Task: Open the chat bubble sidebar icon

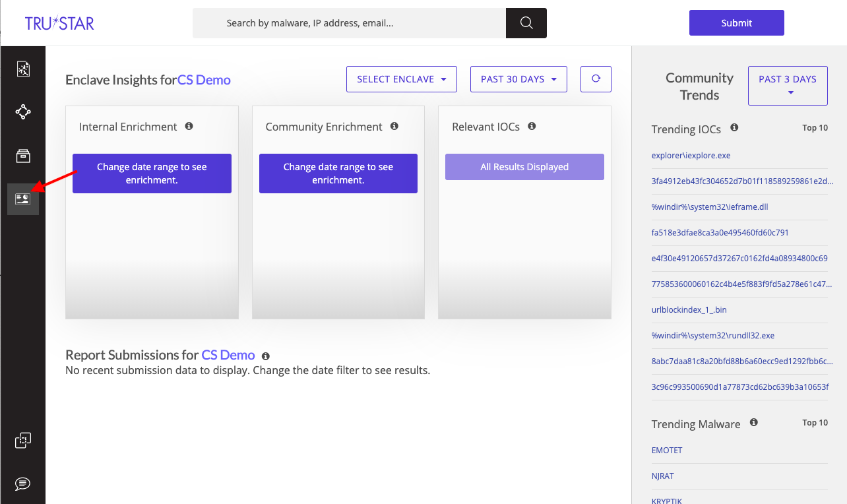Action: point(23,484)
